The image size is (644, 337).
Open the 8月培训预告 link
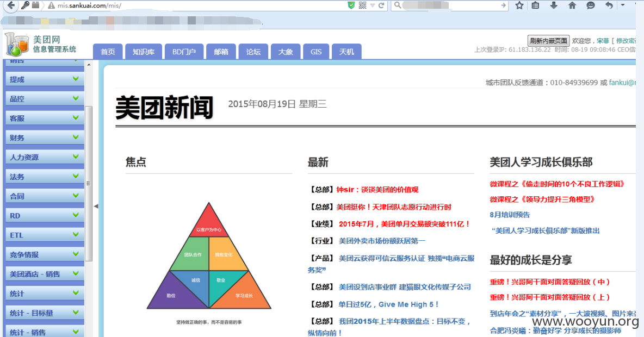(510, 215)
